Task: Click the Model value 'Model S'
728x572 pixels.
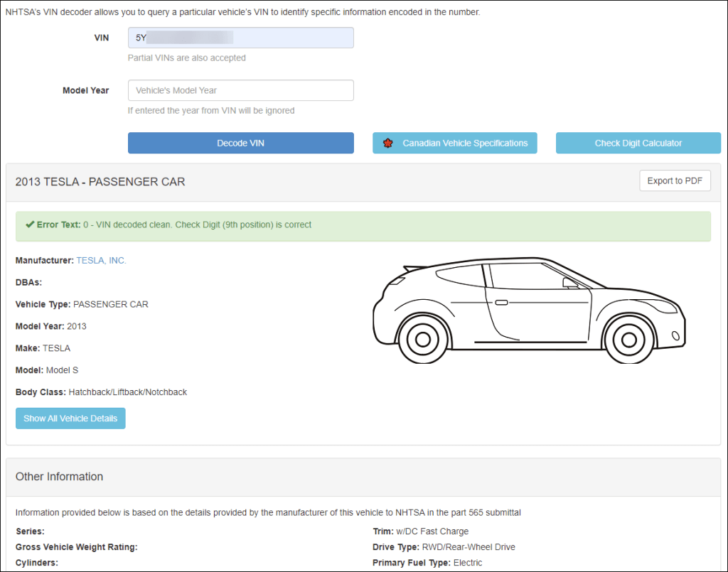Action: point(63,370)
